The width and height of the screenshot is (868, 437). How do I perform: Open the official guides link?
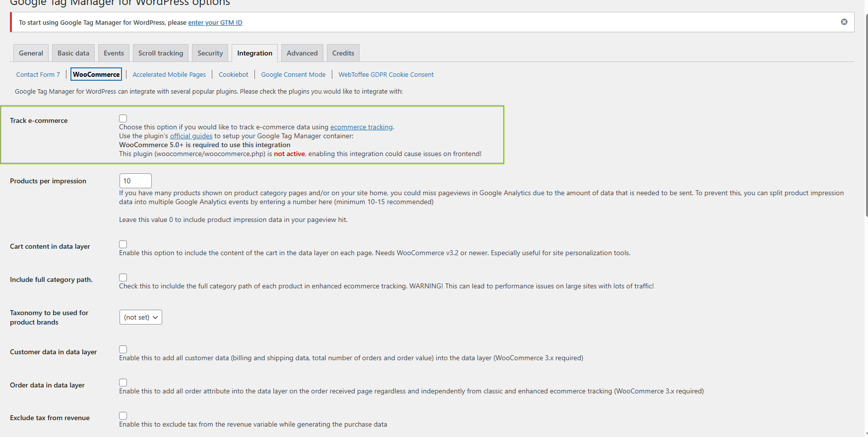pyautogui.click(x=191, y=136)
